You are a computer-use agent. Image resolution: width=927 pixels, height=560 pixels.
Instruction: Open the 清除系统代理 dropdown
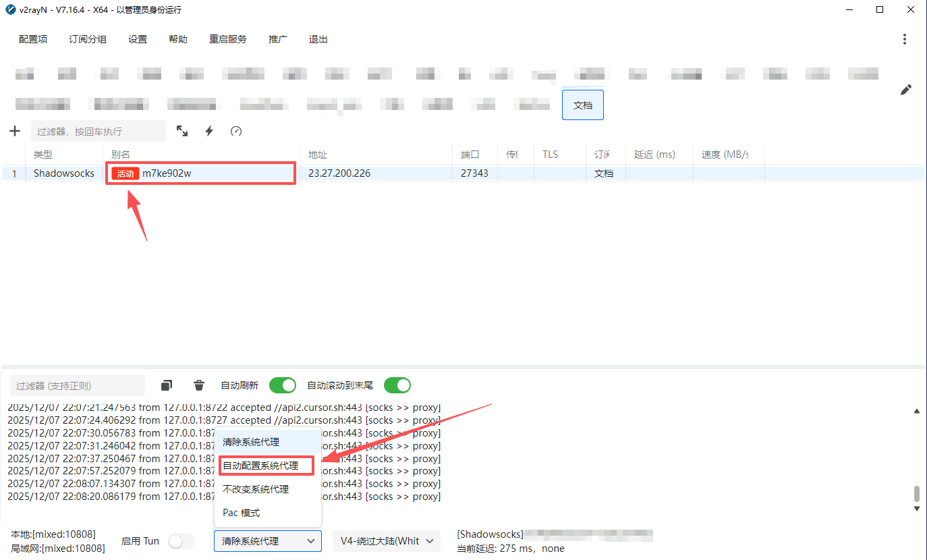(x=268, y=541)
